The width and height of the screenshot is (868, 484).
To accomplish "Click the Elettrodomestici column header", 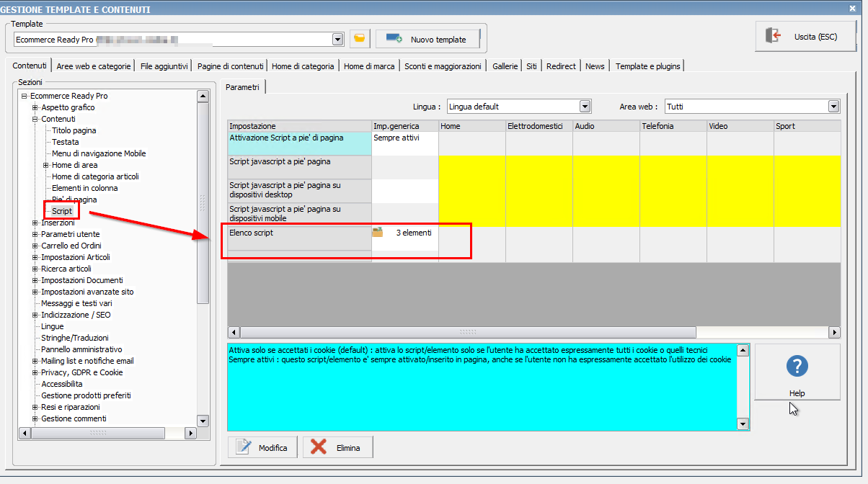I will [539, 126].
